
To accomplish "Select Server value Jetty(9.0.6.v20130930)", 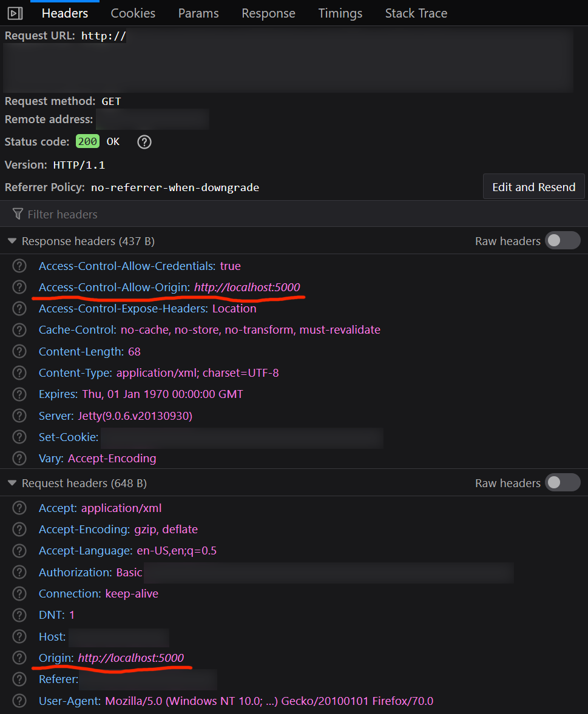I will coord(135,416).
